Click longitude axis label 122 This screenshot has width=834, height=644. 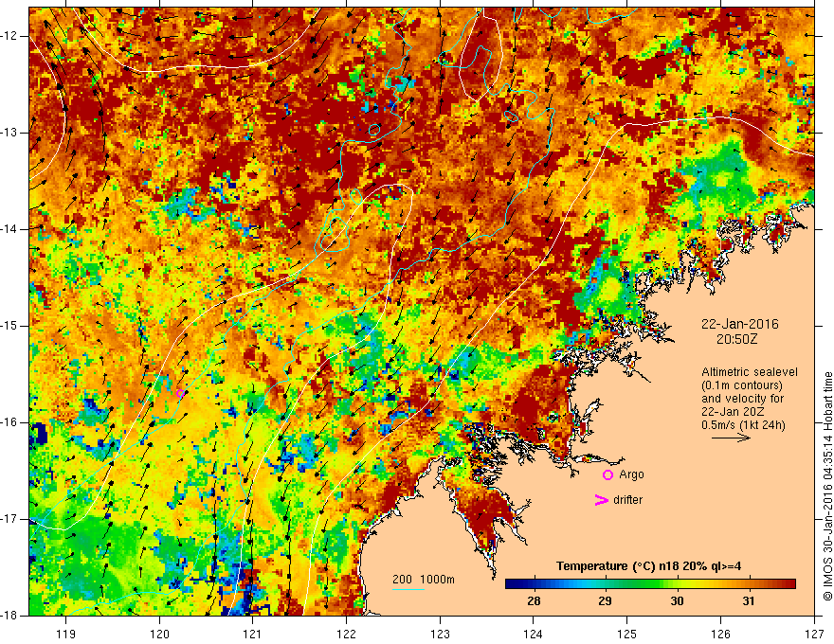346,634
